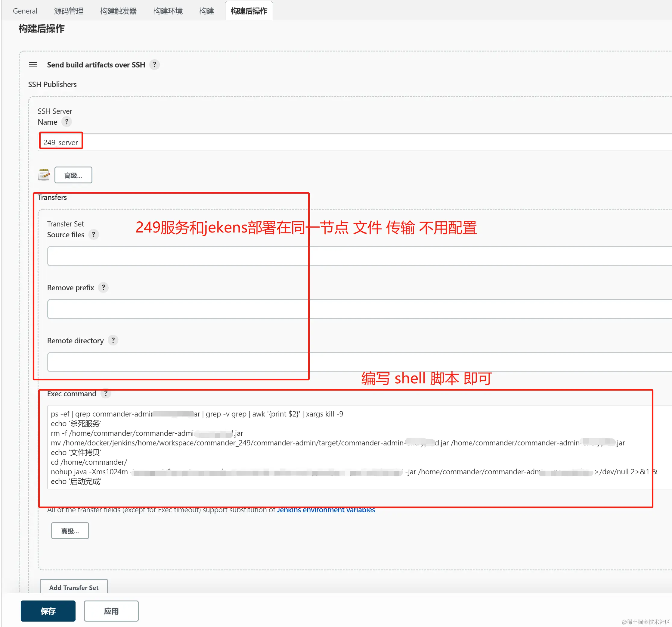Switch to the General tab
Screen dimensions: 672x627
pos(25,11)
